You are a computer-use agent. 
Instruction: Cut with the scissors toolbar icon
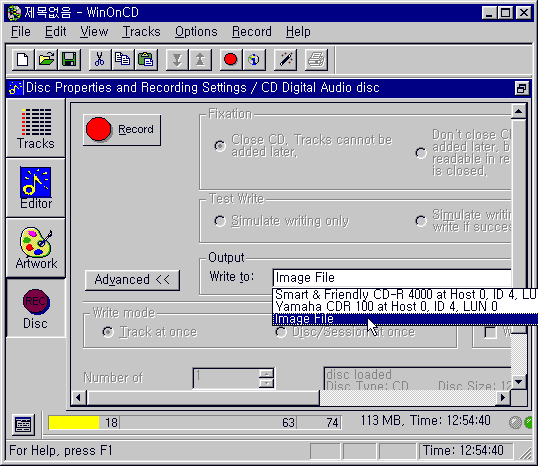(100, 60)
